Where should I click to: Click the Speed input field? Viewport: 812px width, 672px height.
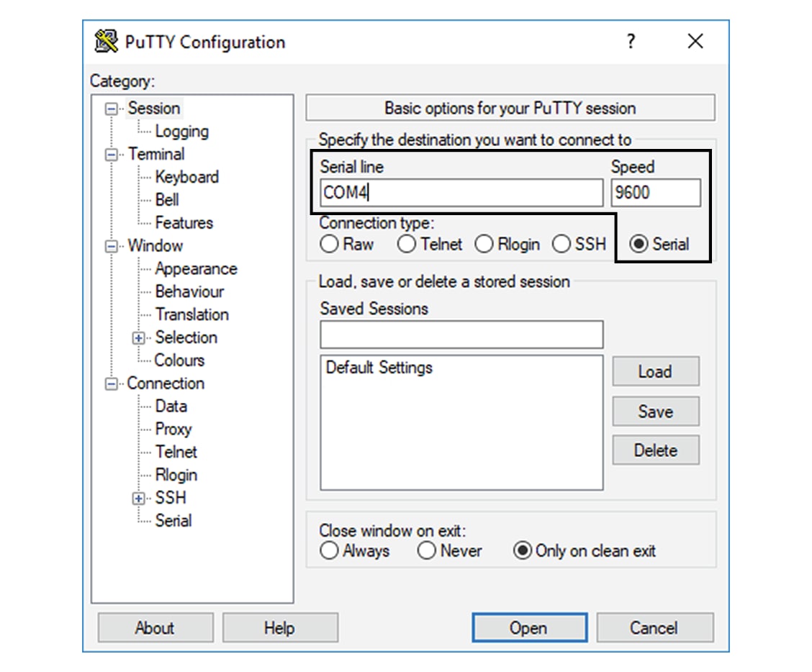(656, 193)
